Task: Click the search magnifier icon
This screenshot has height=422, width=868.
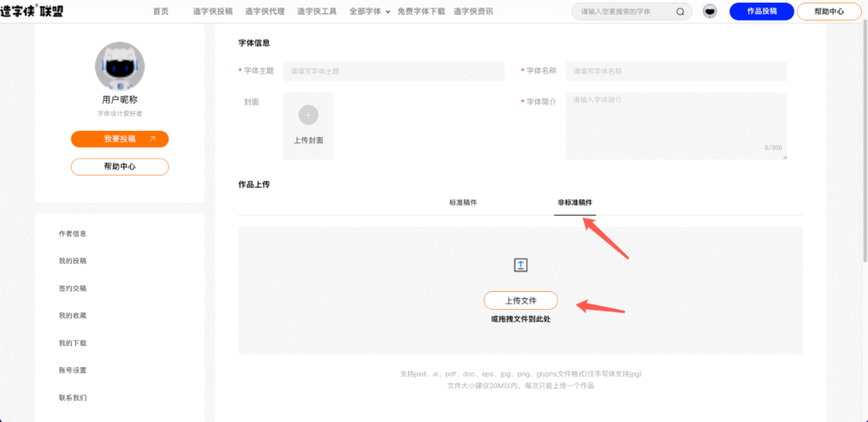Action: pyautogui.click(x=681, y=12)
